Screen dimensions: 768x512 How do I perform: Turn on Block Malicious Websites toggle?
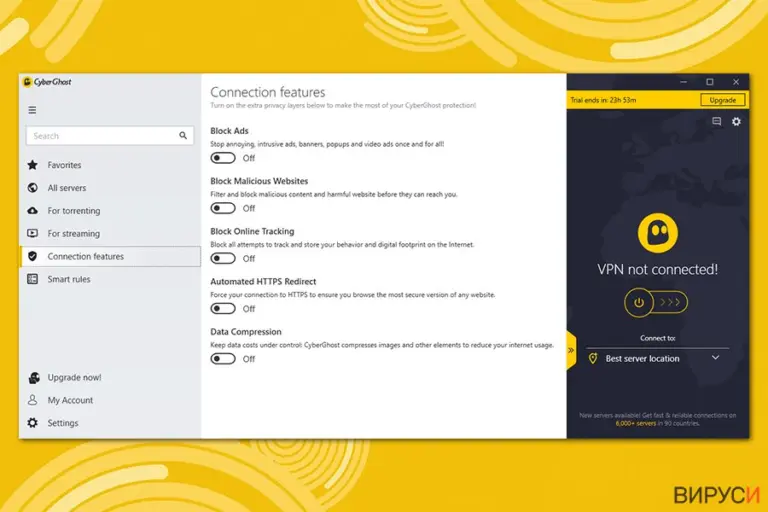click(x=223, y=208)
